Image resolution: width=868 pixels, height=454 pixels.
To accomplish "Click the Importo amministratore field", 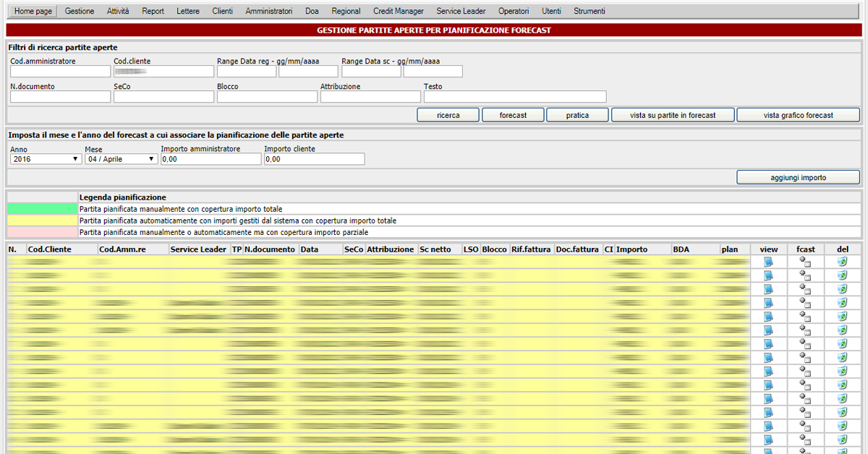I will (210, 159).
